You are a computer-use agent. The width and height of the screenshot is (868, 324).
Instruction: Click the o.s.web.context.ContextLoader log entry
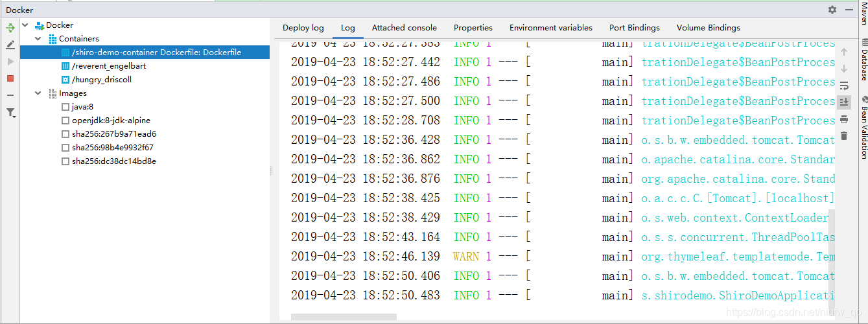[735, 218]
